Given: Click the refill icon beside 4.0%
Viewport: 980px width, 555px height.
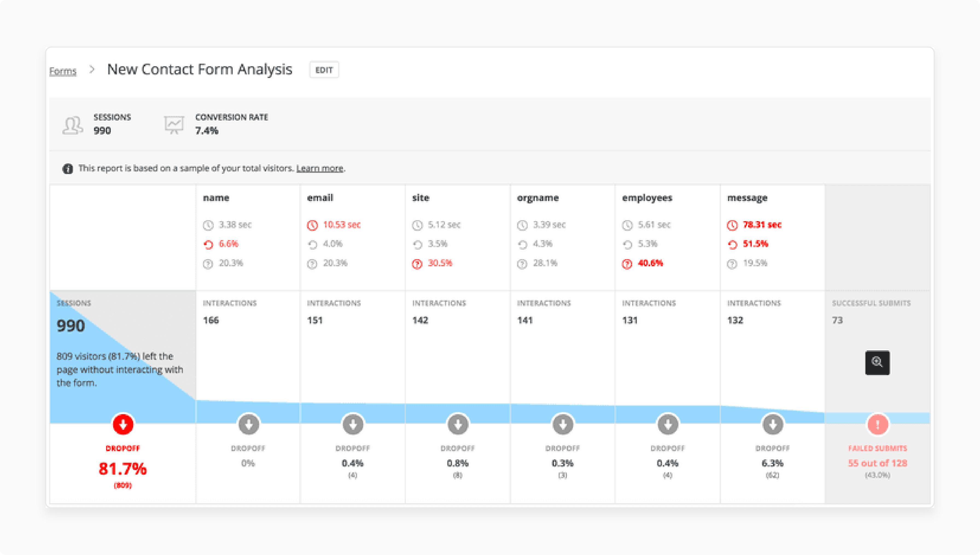Looking at the screenshot, I should click(313, 245).
